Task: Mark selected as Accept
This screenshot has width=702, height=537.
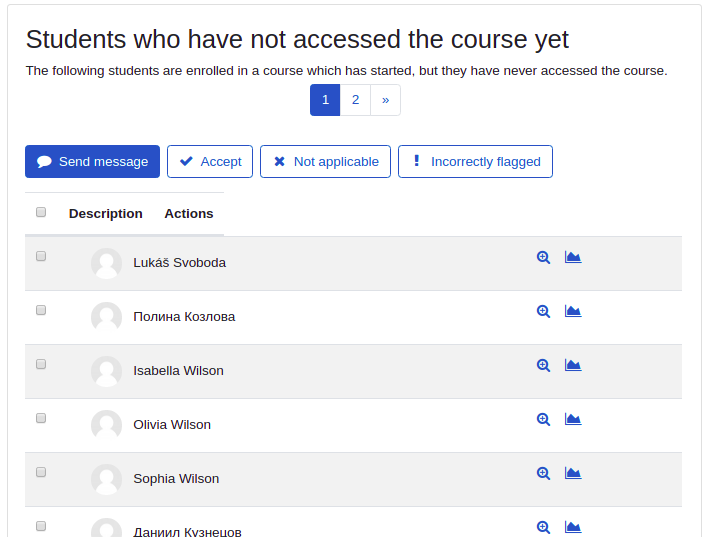Action: [210, 161]
